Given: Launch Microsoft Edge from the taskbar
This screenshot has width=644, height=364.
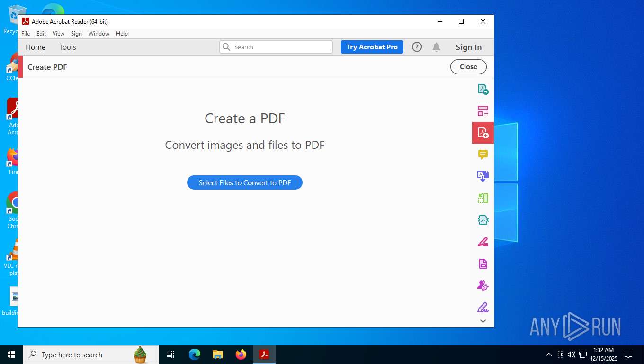Looking at the screenshot, I should tap(195, 355).
